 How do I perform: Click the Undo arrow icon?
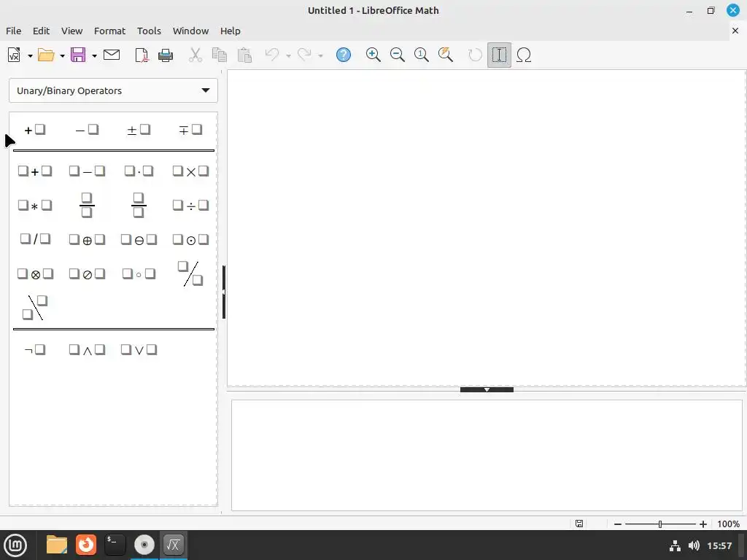[271, 54]
